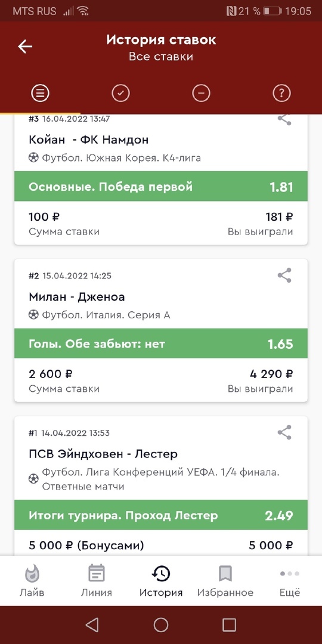Tap the back arrow in the header
The width and height of the screenshot is (322, 644).
[x=25, y=47]
